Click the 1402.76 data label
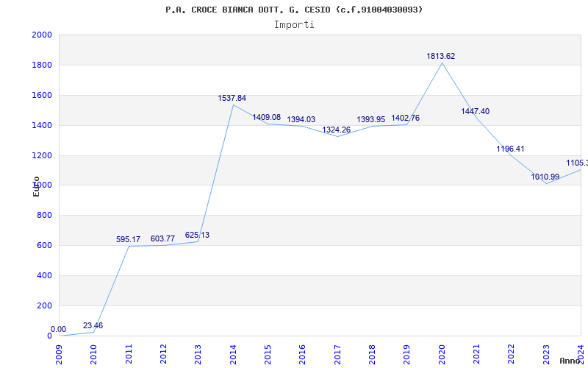The height and width of the screenshot is (368, 588). [x=406, y=118]
